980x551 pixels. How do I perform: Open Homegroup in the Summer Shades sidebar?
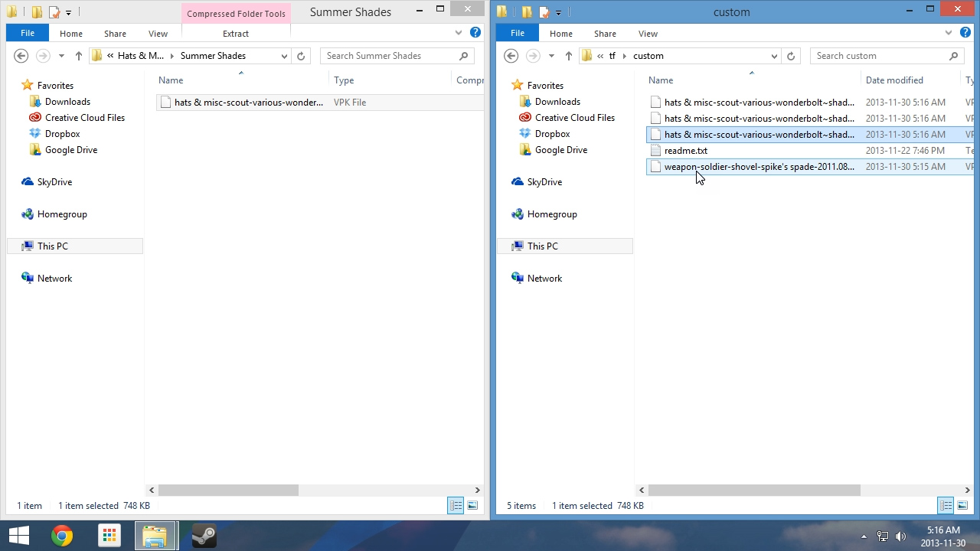[62, 214]
